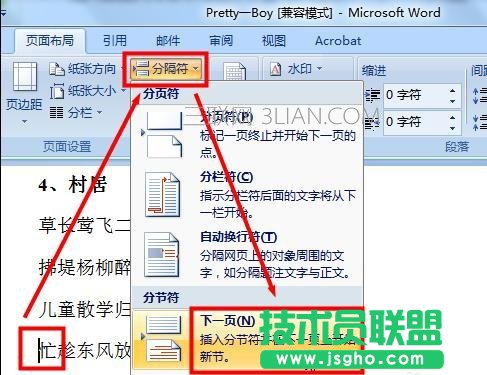This screenshot has width=487, height=375.
Task: Open the 分栏 columns dropdown
Action: click(x=76, y=113)
